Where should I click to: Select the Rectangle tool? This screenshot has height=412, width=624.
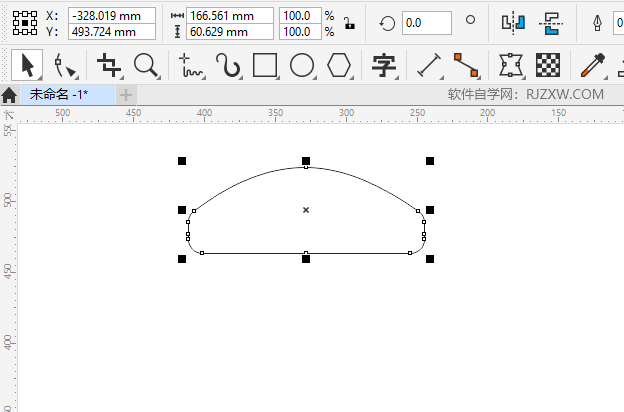265,65
